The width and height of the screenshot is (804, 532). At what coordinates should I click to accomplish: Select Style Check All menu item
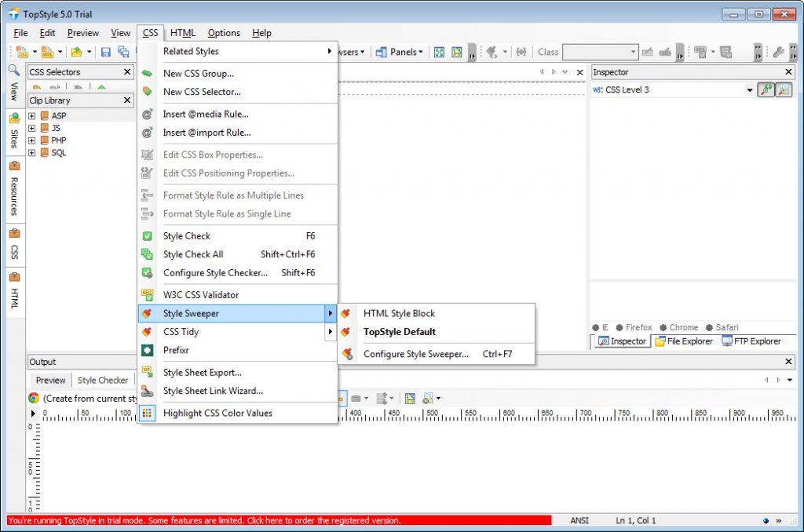238,254
